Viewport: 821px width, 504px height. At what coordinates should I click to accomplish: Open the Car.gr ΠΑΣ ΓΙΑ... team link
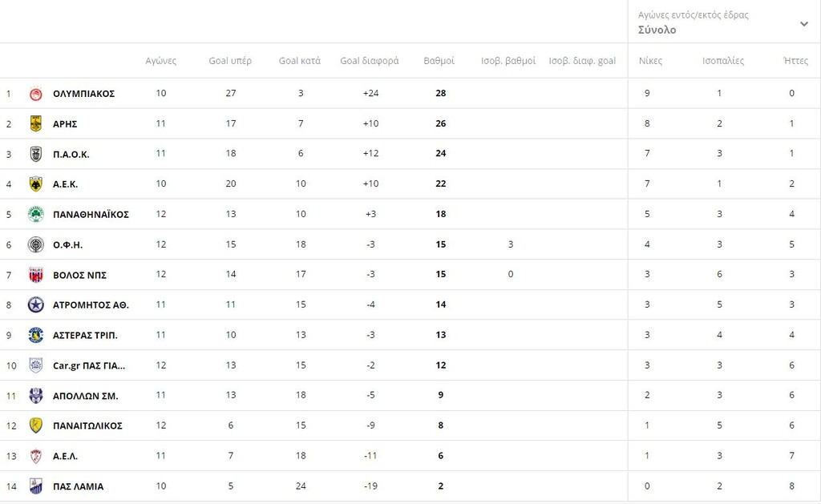coord(89,366)
